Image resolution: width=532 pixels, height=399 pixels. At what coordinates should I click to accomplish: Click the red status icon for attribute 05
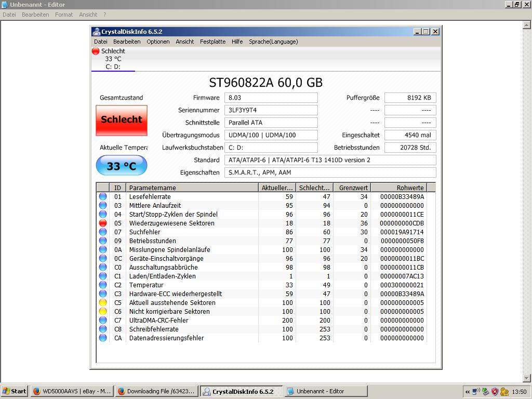[103, 223]
